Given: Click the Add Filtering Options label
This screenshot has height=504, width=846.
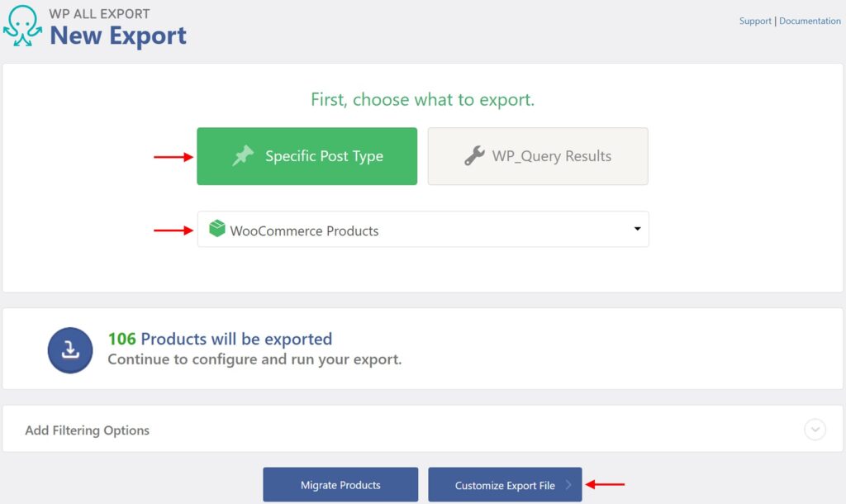Looking at the screenshot, I should click(87, 430).
